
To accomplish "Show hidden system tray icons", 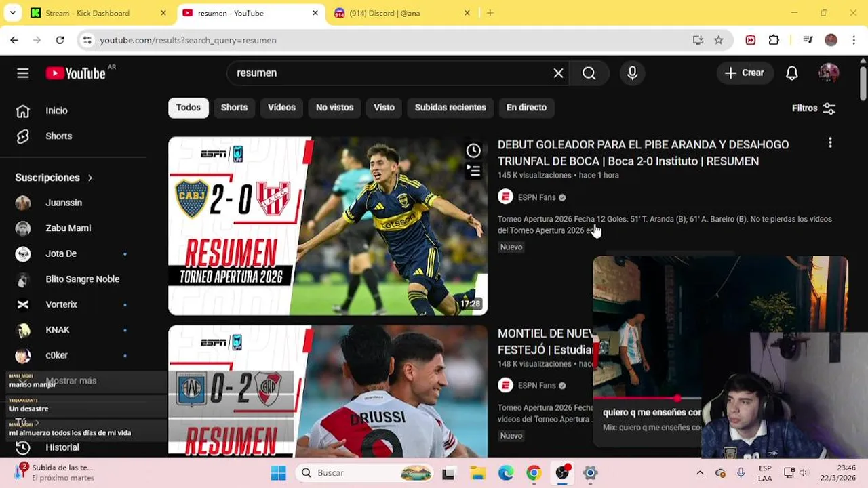I will pos(700,473).
